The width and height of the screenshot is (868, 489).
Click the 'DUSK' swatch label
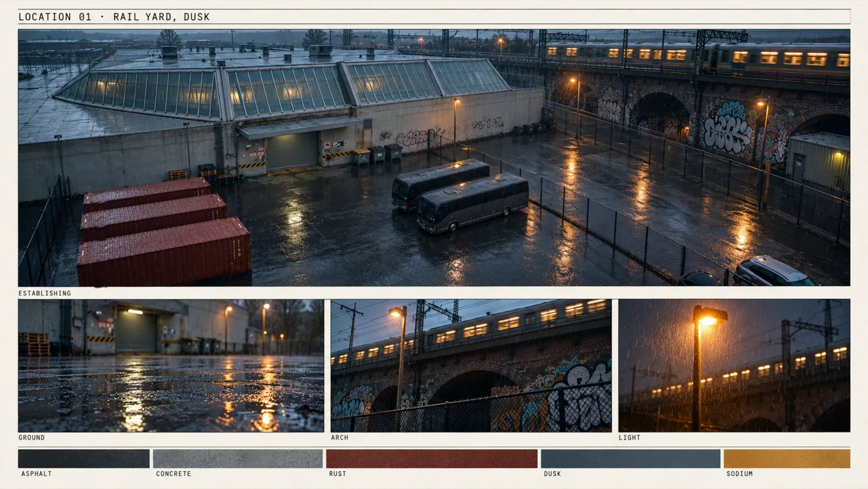[x=552, y=474]
